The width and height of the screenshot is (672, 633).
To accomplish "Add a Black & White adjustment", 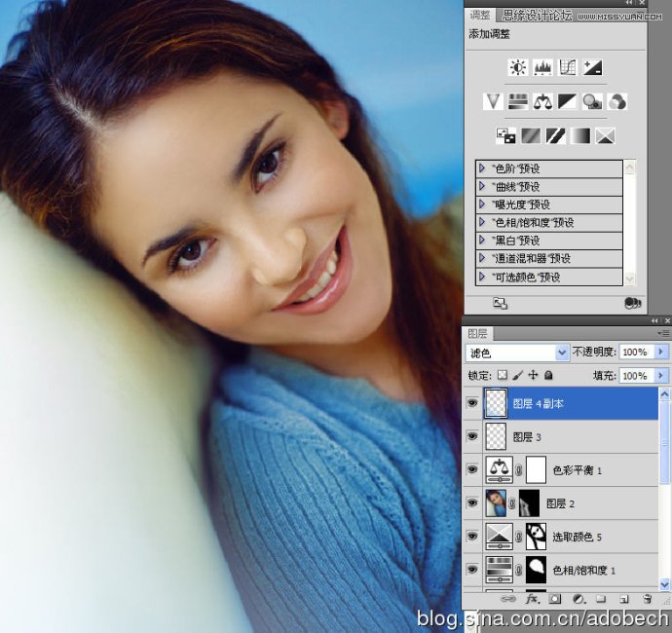I will tap(568, 102).
